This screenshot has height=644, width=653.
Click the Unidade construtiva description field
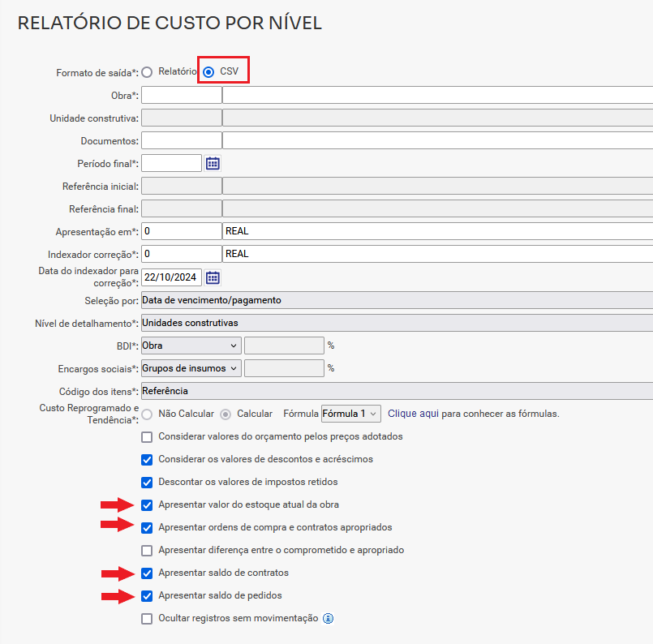pos(438,118)
